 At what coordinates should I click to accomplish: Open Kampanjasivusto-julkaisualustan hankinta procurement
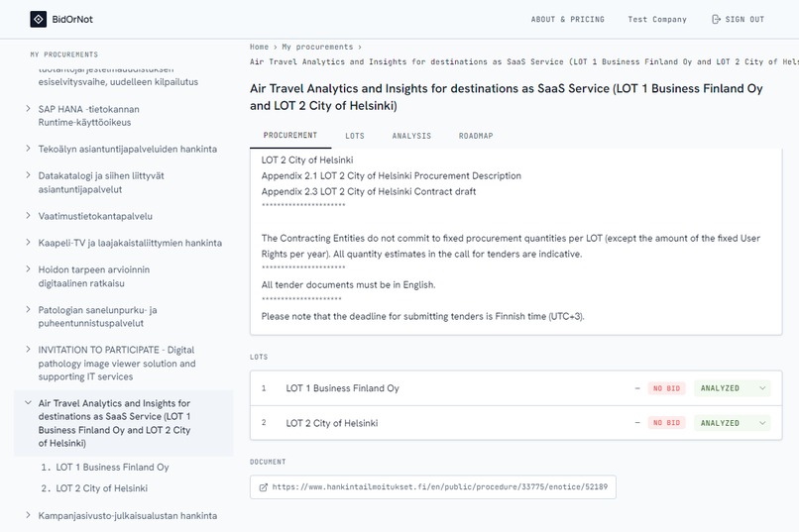[x=128, y=516]
